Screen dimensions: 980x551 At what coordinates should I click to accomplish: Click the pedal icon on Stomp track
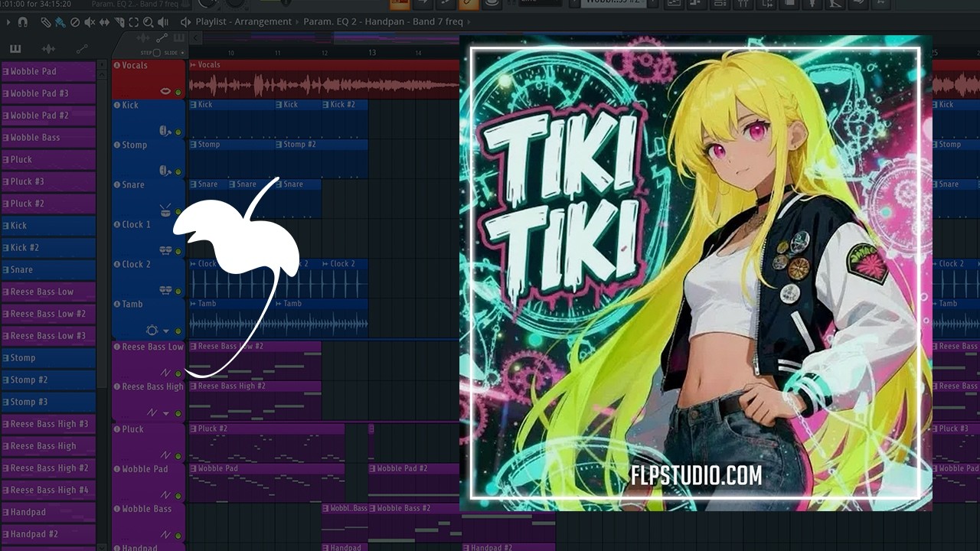[165, 171]
